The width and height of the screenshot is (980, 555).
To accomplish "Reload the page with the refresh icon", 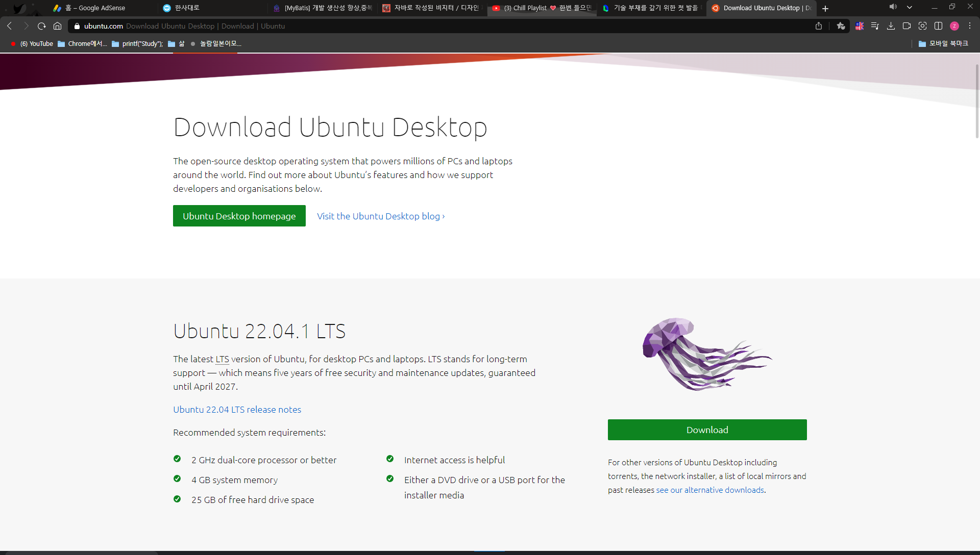I will click(x=42, y=26).
